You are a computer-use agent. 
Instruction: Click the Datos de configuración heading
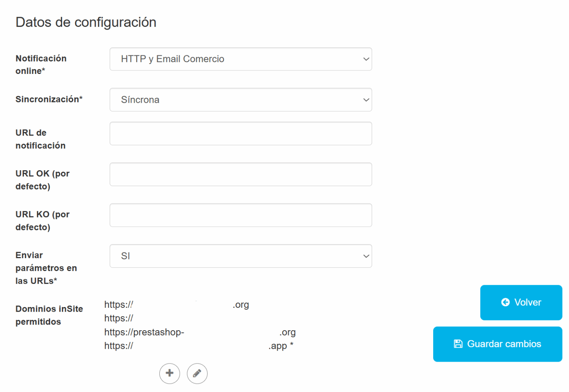pyautogui.click(x=86, y=22)
